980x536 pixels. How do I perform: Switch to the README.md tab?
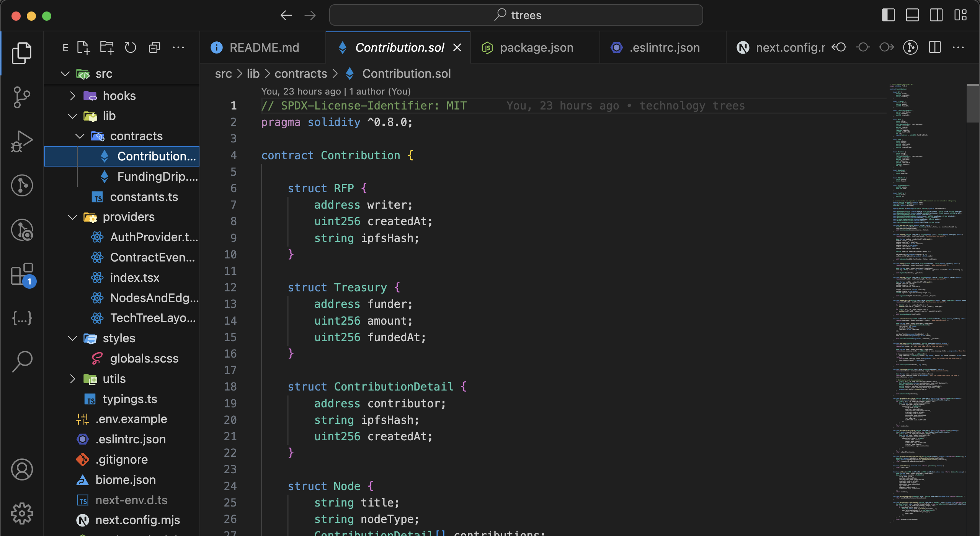click(264, 47)
